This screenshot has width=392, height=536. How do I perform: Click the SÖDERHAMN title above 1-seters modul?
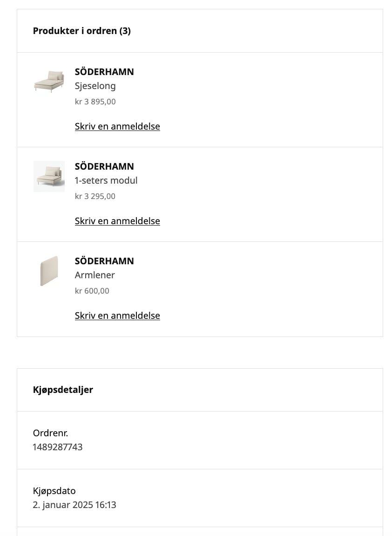tap(104, 166)
